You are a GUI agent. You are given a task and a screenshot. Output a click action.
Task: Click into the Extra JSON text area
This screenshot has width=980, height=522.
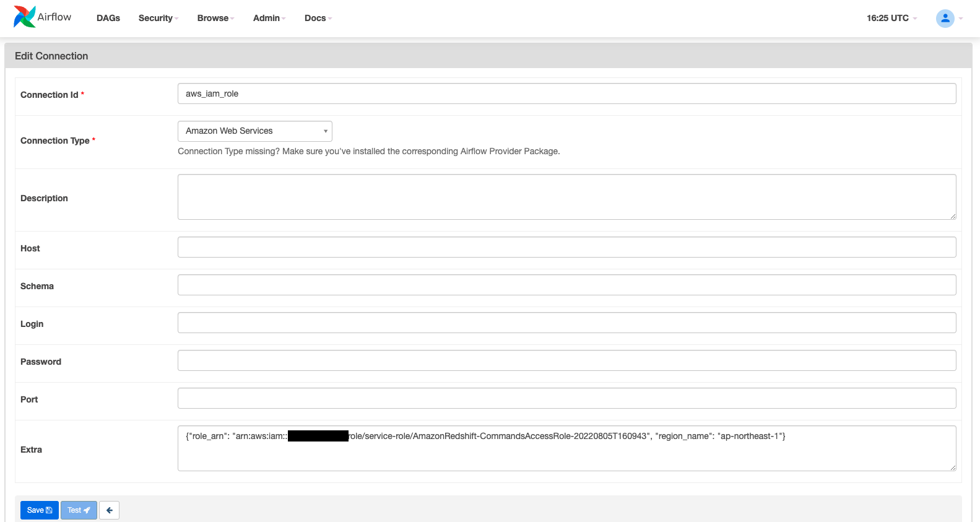point(567,448)
